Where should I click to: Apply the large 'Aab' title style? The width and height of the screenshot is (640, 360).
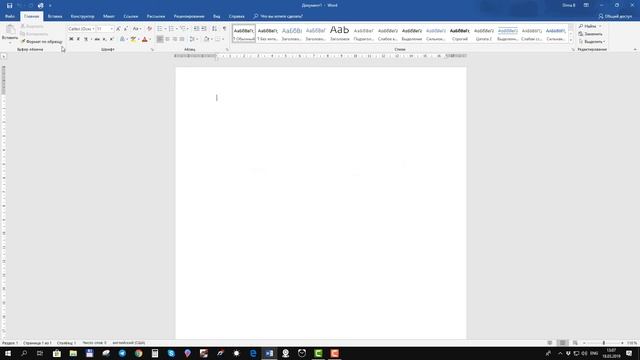click(340, 33)
